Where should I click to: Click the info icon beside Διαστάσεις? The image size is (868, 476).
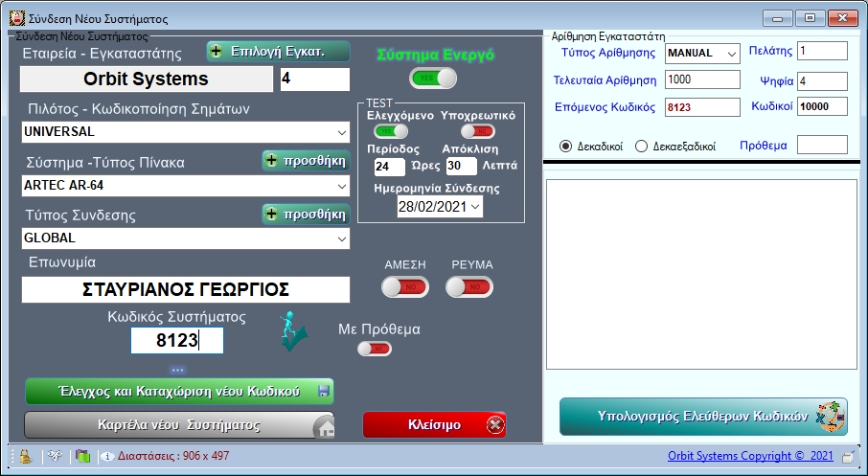pos(107,457)
